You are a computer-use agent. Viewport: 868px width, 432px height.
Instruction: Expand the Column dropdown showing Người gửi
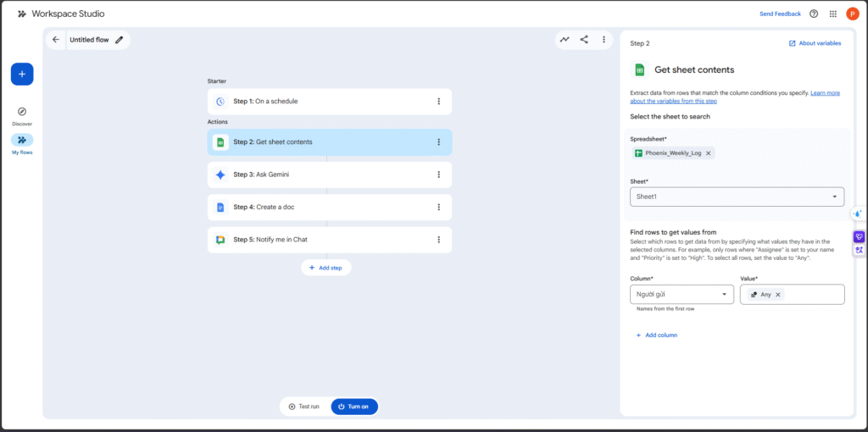(682, 295)
